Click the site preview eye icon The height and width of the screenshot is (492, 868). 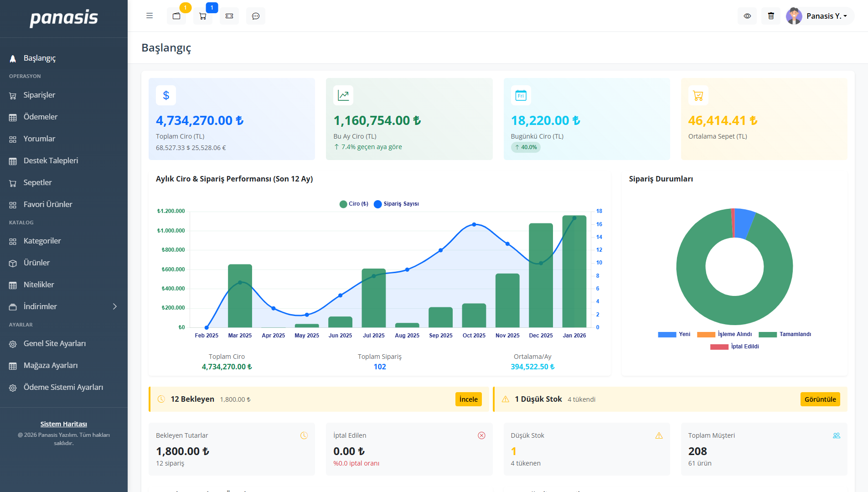point(747,16)
